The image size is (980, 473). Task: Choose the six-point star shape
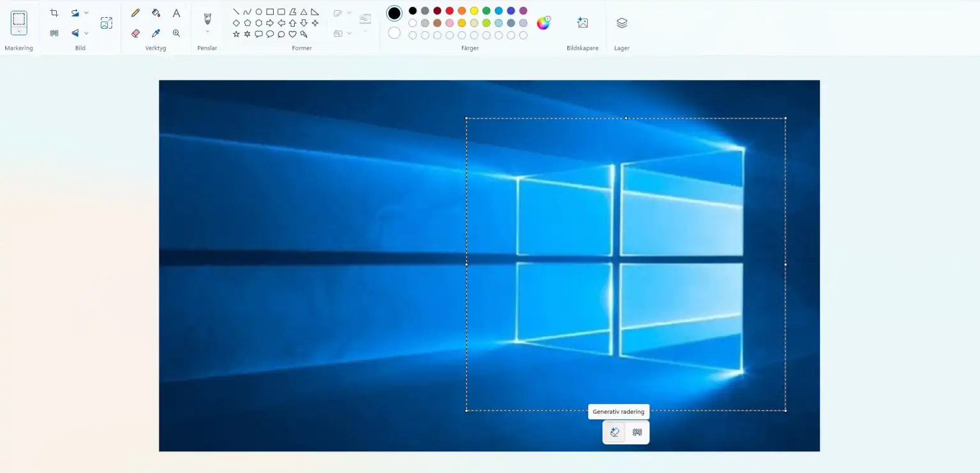pos(248,34)
